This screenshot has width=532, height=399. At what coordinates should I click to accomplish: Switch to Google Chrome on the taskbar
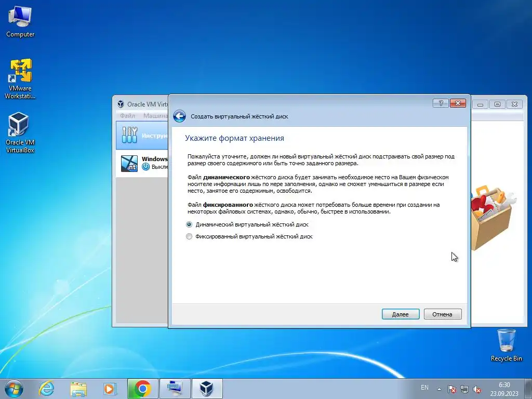coord(142,389)
